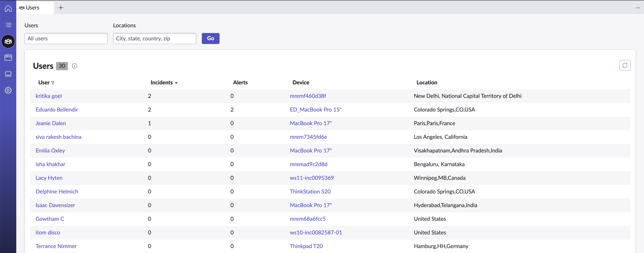Open user itom disco
Screen dimensions: 644x253
coord(48,233)
